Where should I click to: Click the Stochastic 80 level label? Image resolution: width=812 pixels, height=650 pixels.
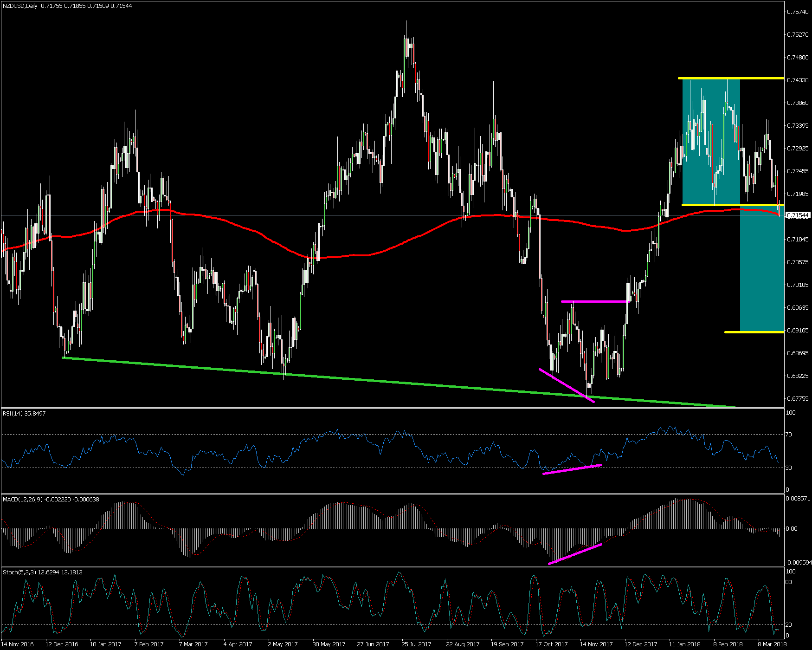788,582
